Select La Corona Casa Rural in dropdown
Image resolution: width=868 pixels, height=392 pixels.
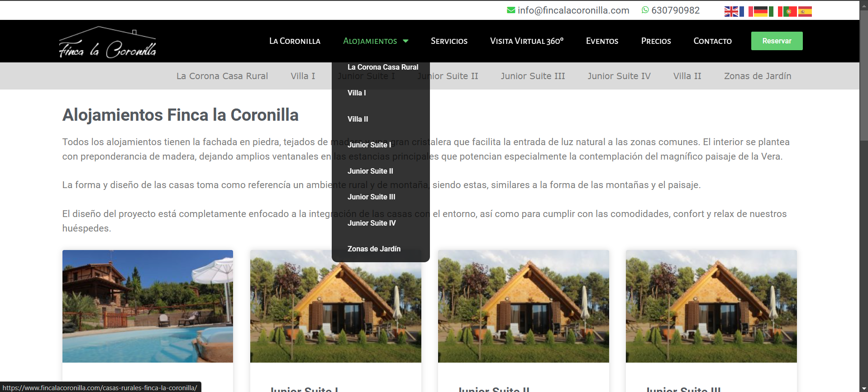pyautogui.click(x=383, y=67)
